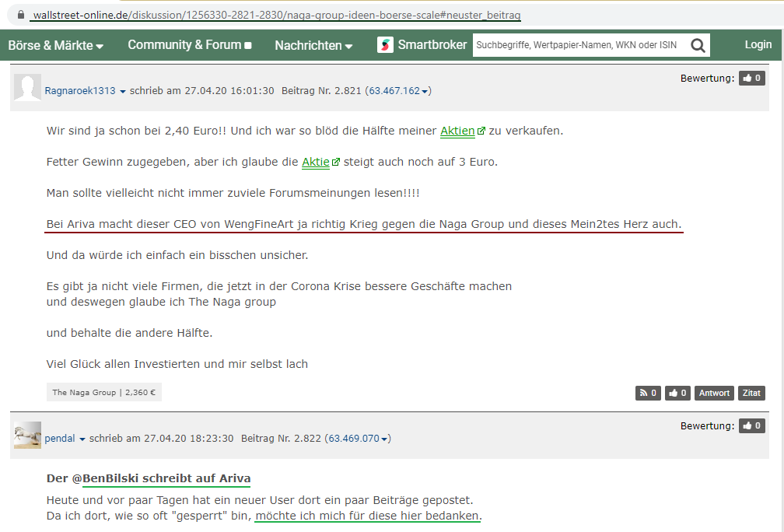Screen dimensions: 784x532
Task: Click the search magnifier icon
Action: (698, 45)
